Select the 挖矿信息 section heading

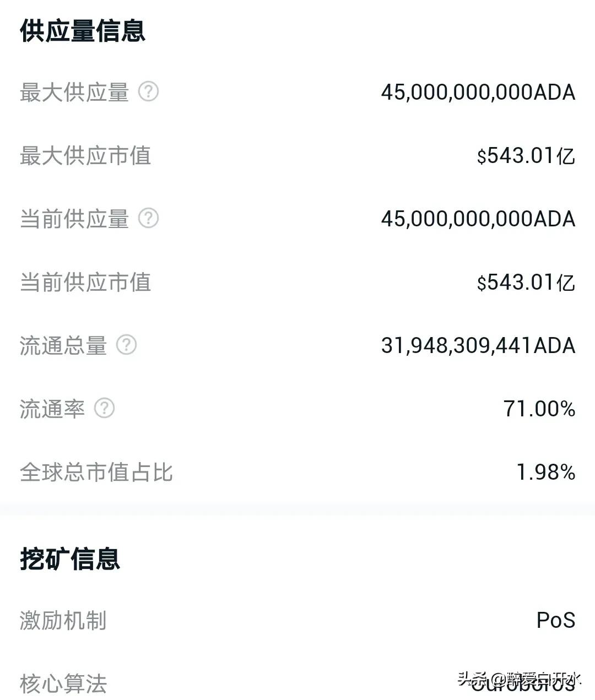[70, 558]
